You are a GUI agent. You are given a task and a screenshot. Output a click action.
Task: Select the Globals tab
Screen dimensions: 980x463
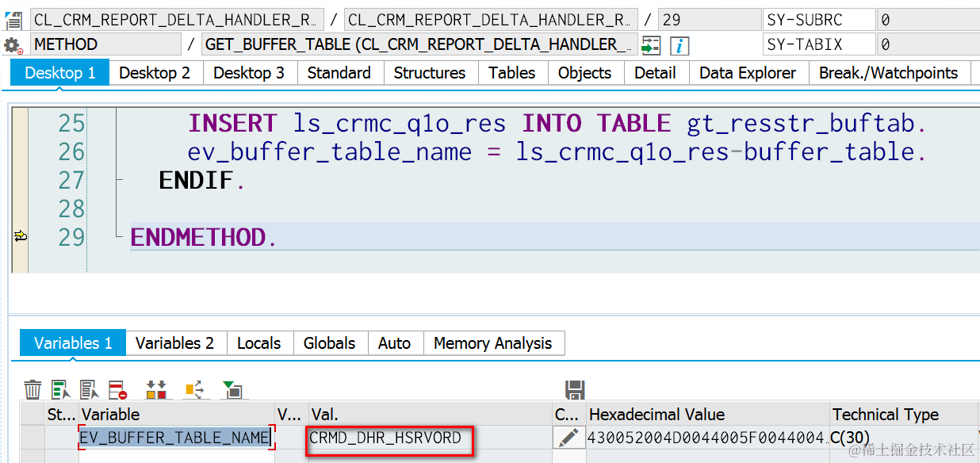click(x=330, y=343)
